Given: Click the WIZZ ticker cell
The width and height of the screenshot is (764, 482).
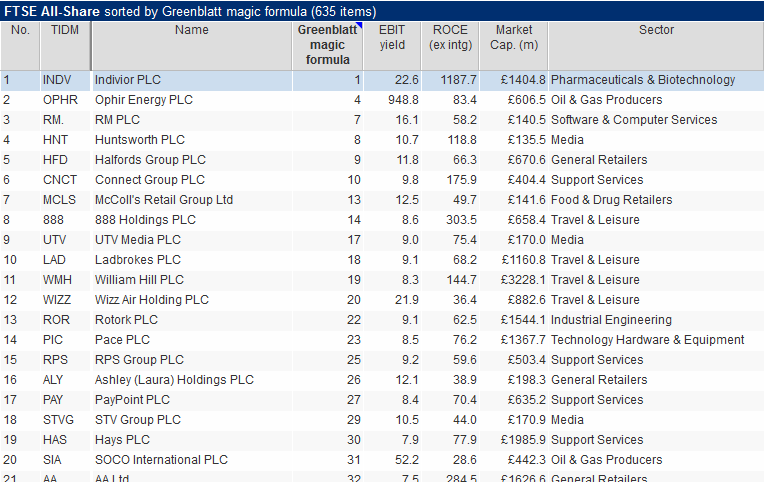Looking at the screenshot, I should (x=57, y=300).
